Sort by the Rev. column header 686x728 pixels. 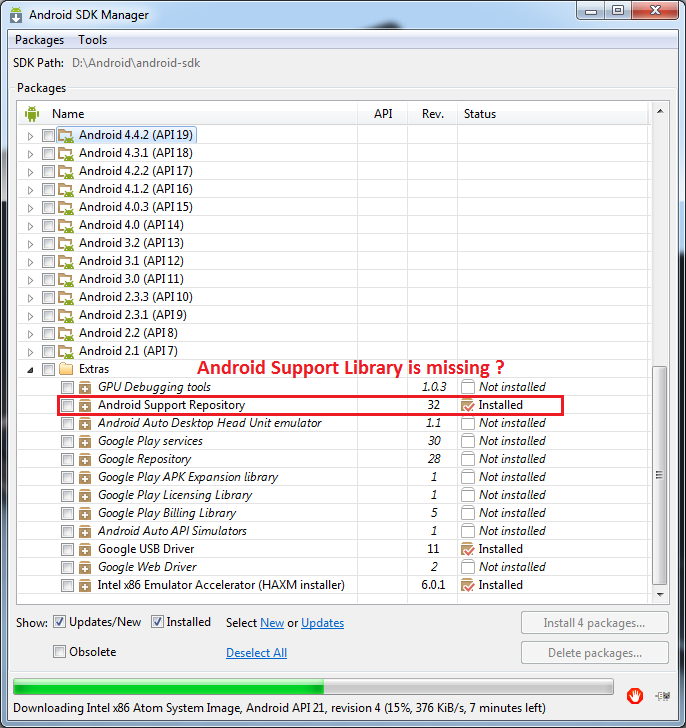coord(433,114)
